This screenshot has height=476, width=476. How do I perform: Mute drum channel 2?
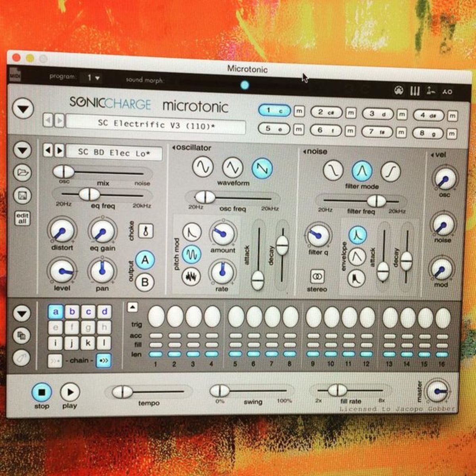(x=351, y=113)
